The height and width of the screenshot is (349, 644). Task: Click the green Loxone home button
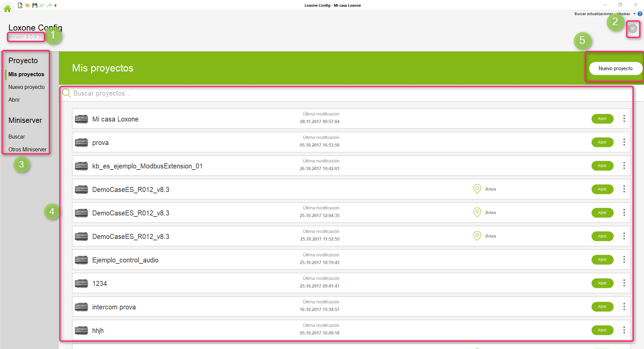(x=7, y=8)
